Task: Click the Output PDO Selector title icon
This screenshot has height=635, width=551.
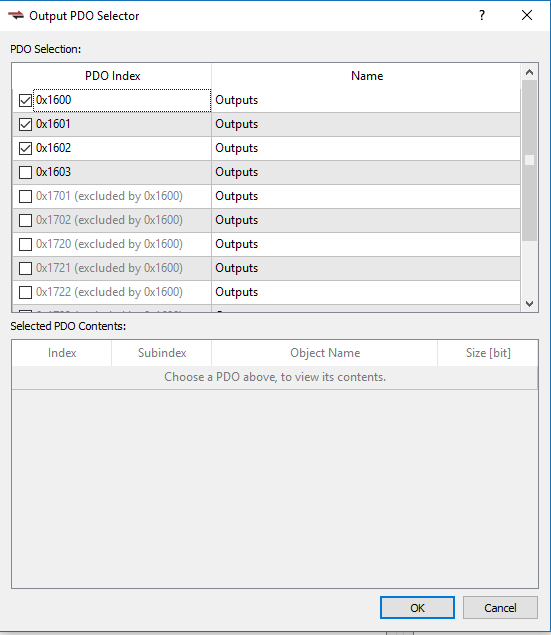Action: click(16, 15)
